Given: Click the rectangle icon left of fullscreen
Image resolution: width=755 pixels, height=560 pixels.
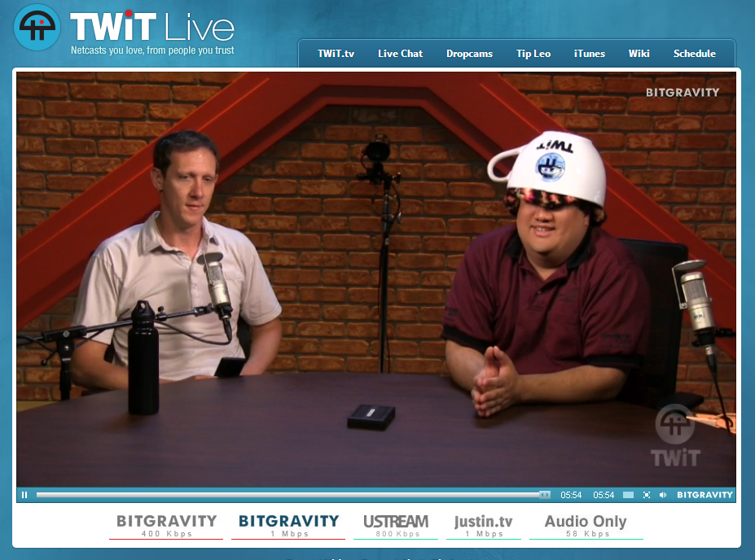Looking at the screenshot, I should (x=628, y=495).
